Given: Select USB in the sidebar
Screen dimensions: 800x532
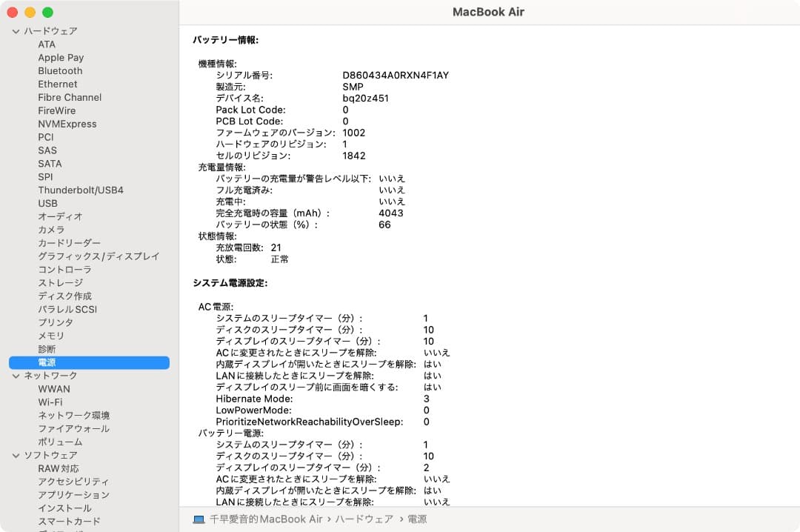Looking at the screenshot, I should point(48,203).
